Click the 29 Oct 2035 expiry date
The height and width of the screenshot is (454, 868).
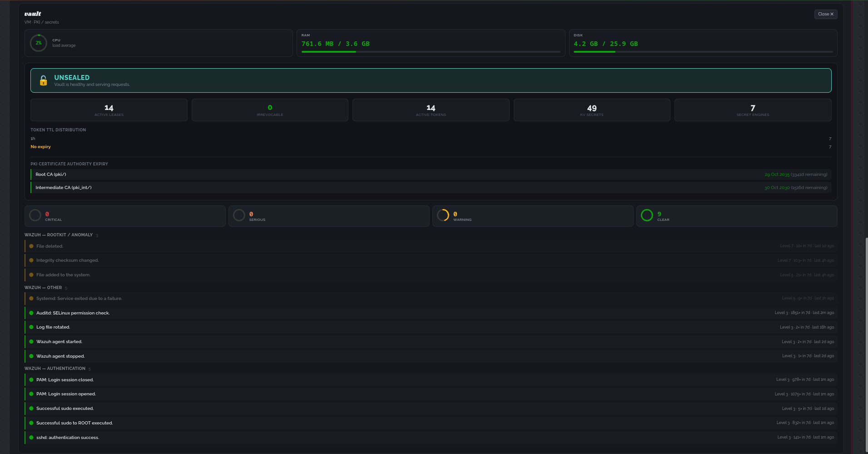(x=777, y=175)
